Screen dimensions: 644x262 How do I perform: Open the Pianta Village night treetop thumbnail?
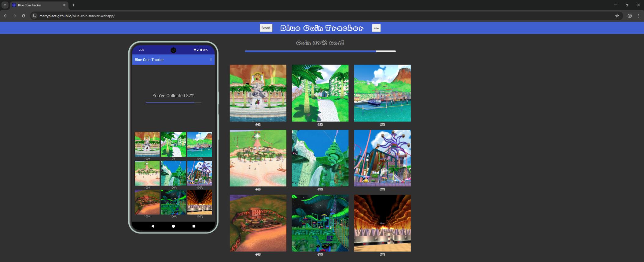coord(320,223)
